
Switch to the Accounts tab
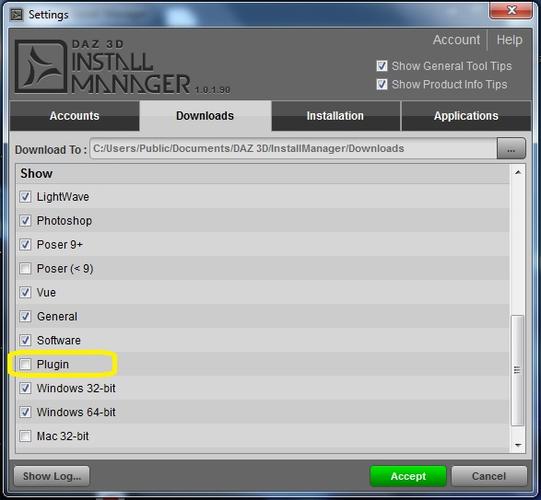coord(75,116)
